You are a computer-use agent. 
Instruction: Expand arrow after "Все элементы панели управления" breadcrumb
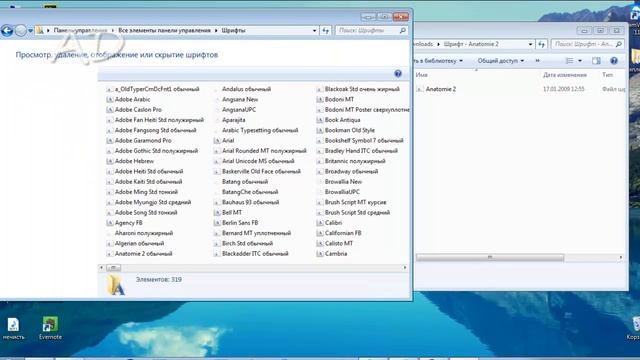pos(216,31)
